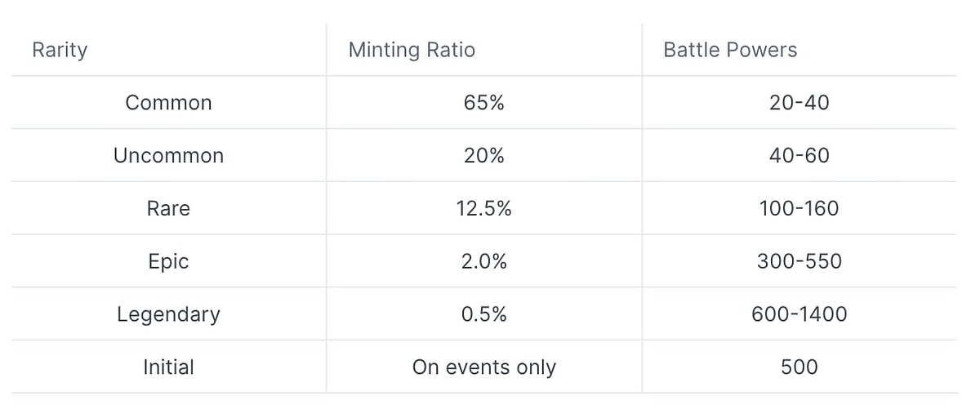Select the Uncommon rarity cell
Image resolution: width=980 pixels, height=418 pixels.
[x=168, y=155]
